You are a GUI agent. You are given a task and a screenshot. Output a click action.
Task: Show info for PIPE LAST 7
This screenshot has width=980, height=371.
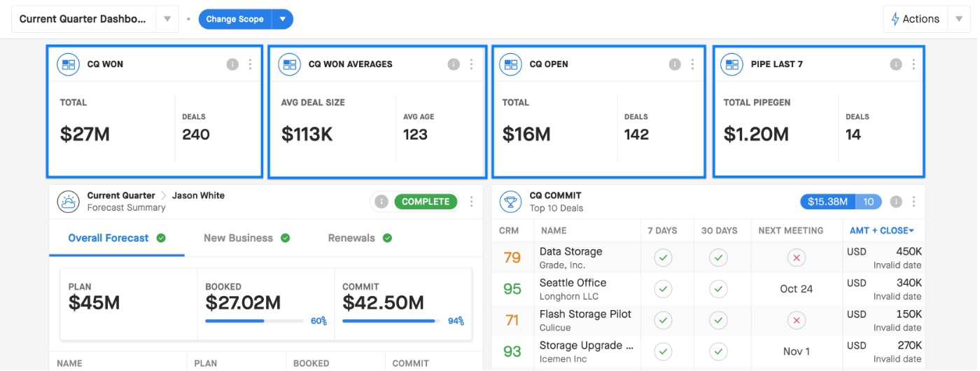(896, 64)
